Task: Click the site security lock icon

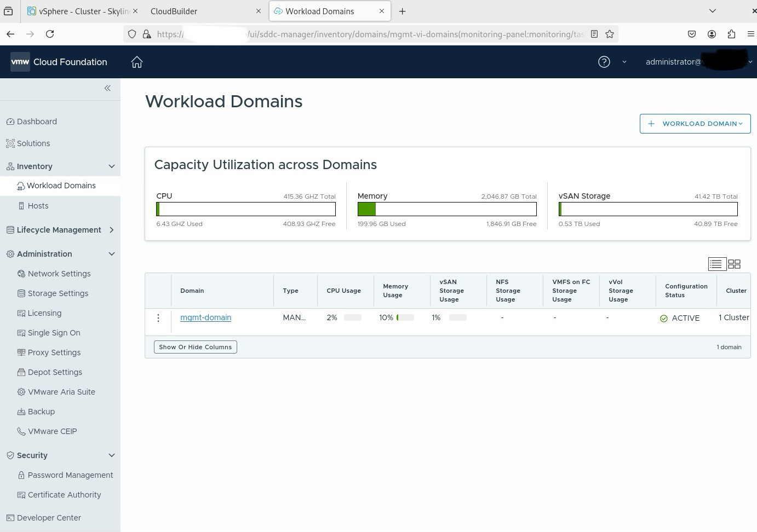Action: [x=147, y=34]
